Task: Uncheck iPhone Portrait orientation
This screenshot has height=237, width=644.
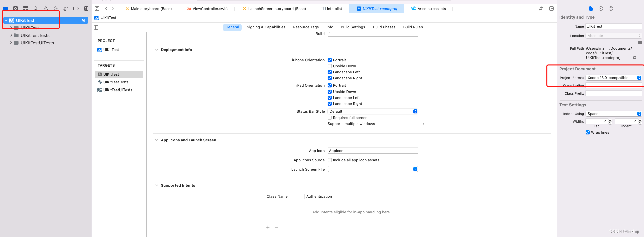Action: click(x=330, y=60)
